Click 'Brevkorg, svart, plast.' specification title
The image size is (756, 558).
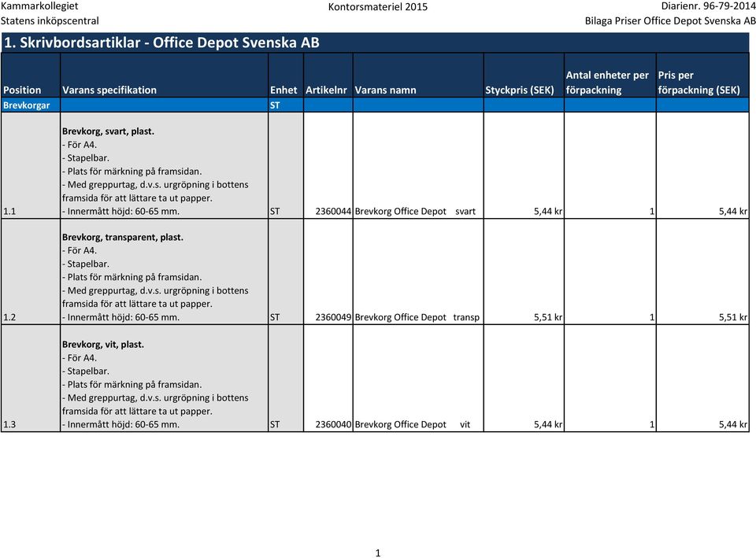coord(108,131)
